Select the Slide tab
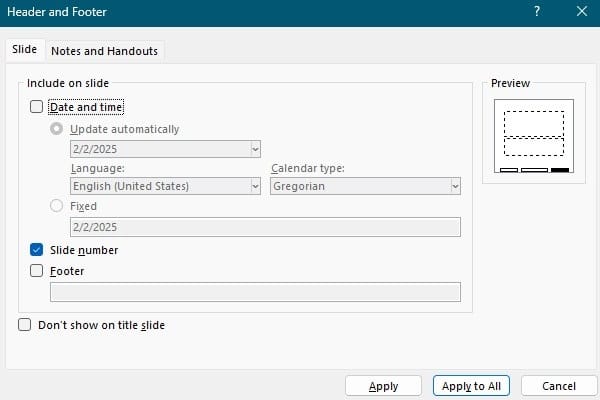600x400 pixels. [x=24, y=50]
